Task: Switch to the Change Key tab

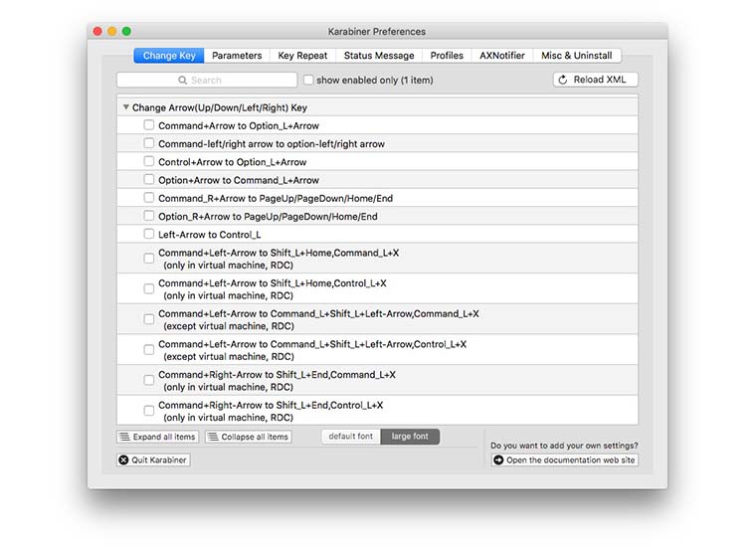Action: coord(169,56)
